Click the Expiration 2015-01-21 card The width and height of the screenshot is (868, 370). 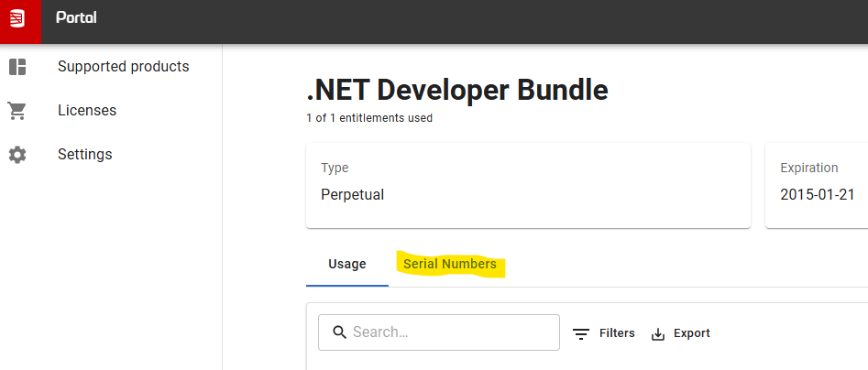(x=817, y=185)
